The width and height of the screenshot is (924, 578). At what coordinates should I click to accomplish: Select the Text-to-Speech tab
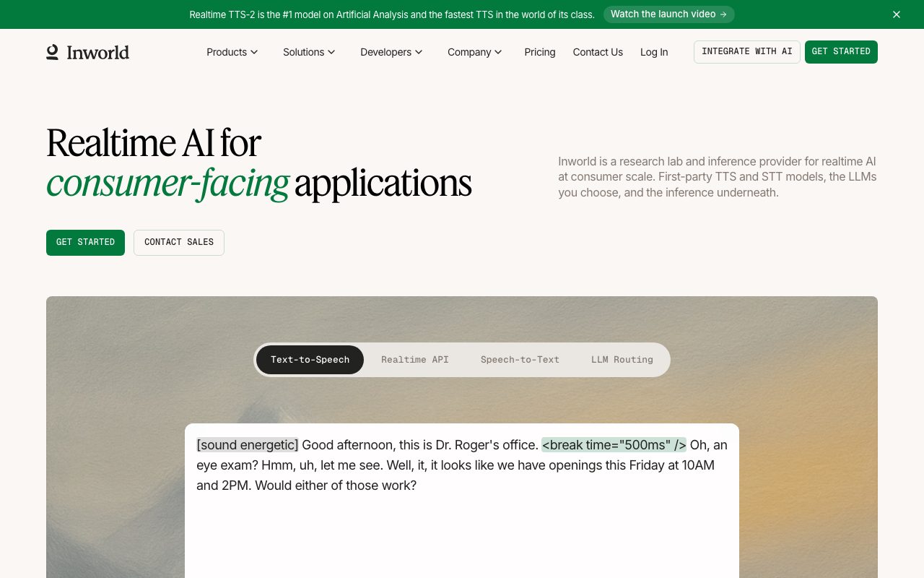pos(310,360)
